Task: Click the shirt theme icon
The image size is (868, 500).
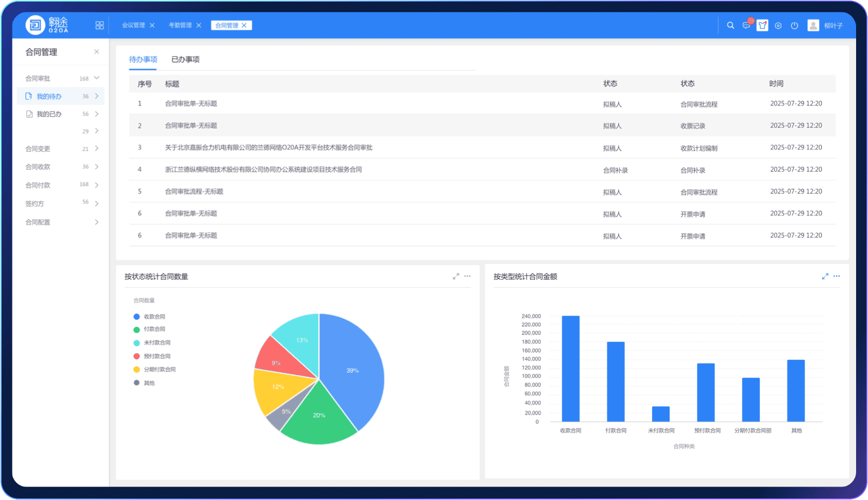Action: (762, 25)
